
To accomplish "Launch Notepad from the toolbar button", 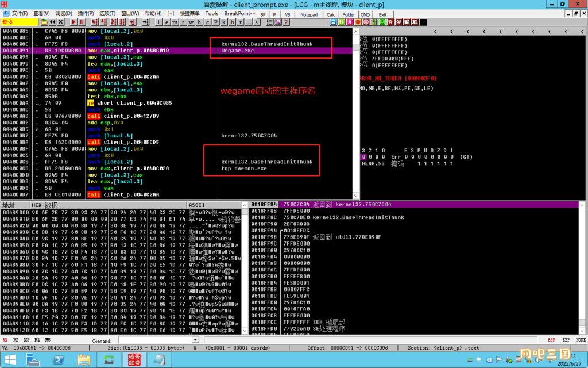I will [309, 14].
